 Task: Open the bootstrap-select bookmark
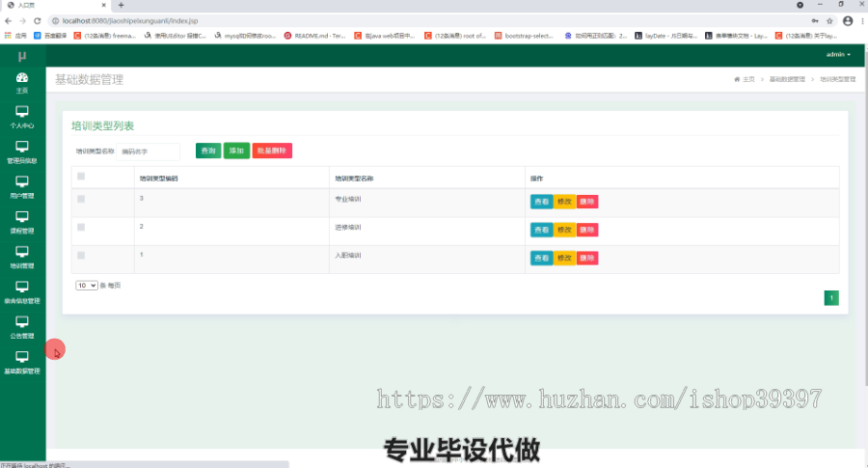(524, 36)
